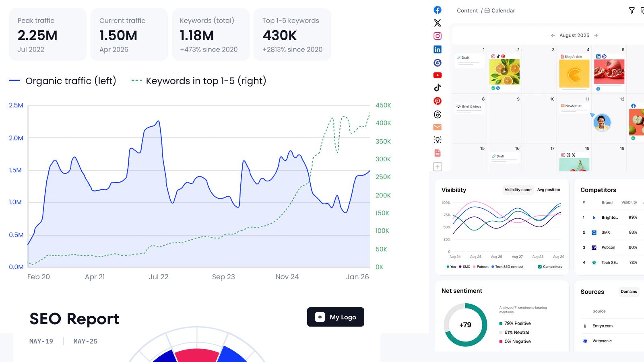644x362 pixels.
Task: Select the blog article document sidebar icon
Action: tap(438, 153)
